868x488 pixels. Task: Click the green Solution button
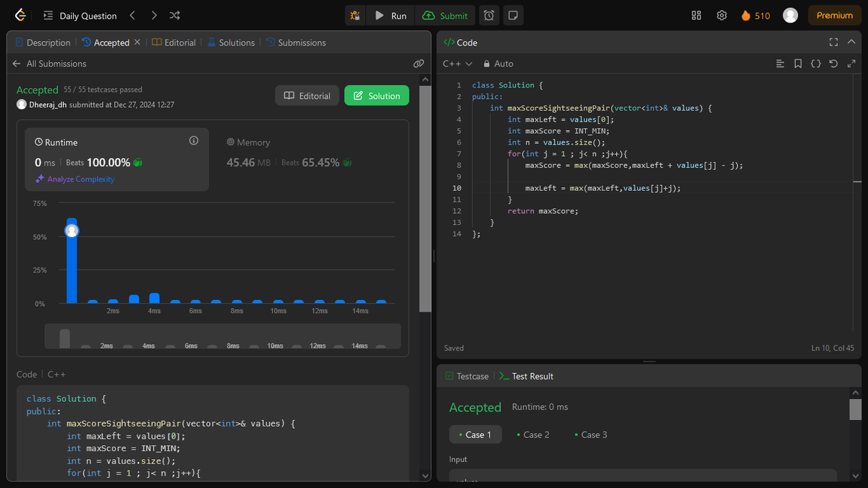click(x=377, y=95)
